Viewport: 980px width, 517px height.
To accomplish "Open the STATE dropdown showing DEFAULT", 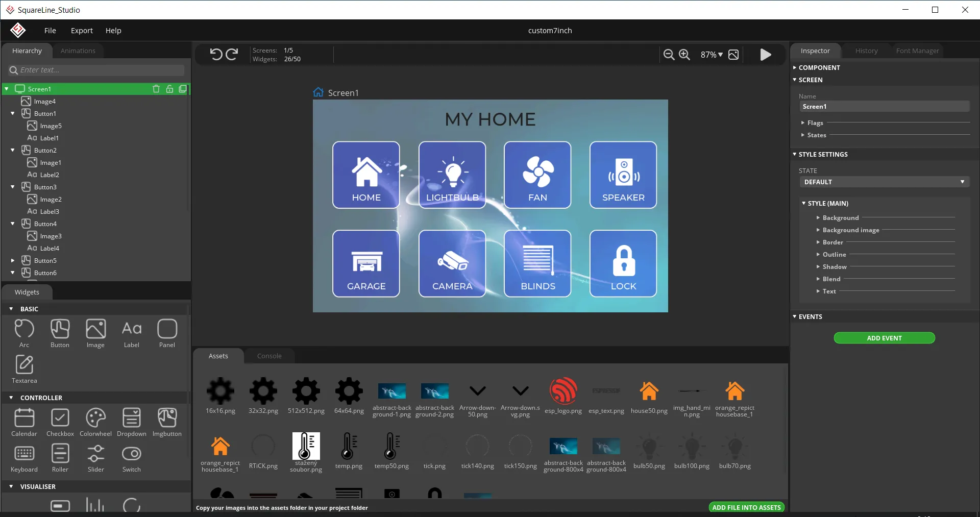I will point(884,182).
